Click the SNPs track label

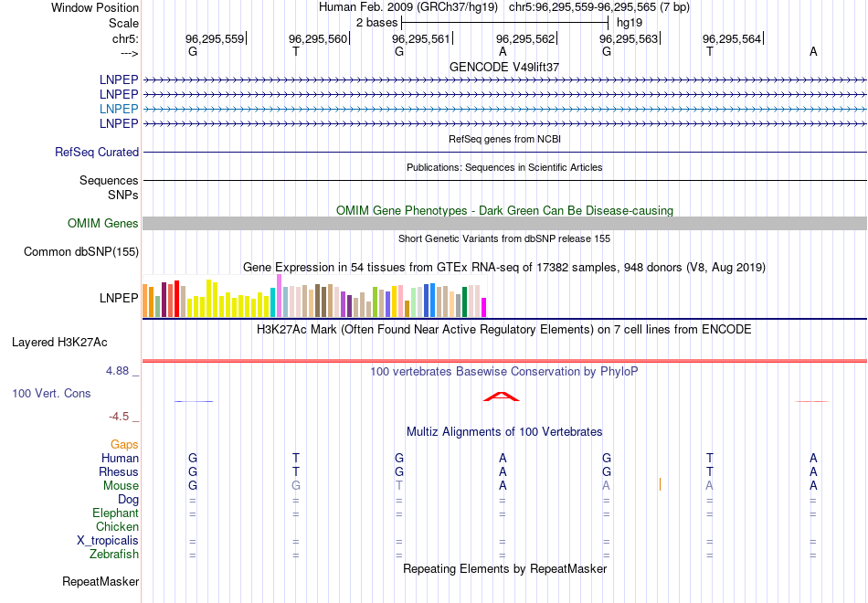(123, 195)
